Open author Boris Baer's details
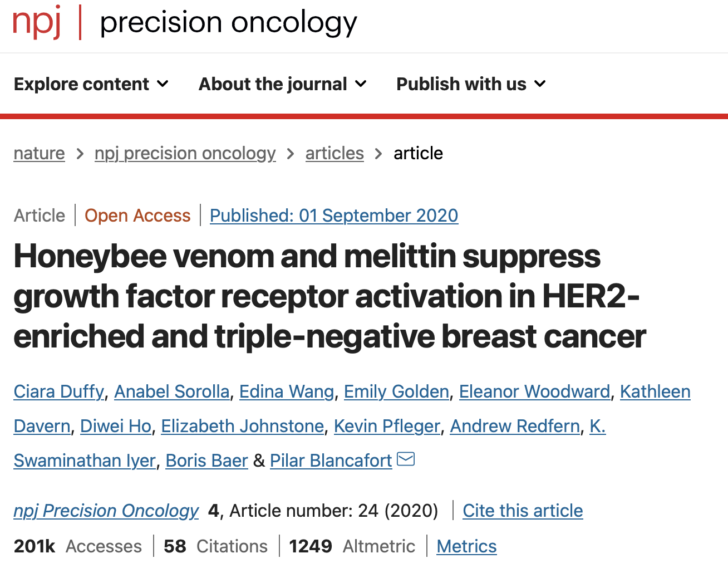Image resolution: width=728 pixels, height=568 pixels. [x=206, y=461]
